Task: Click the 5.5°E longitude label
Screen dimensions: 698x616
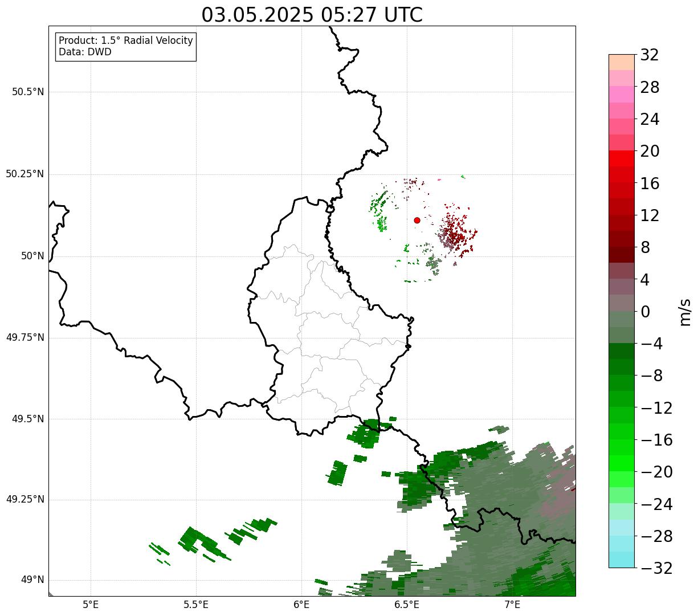Action: point(196,605)
